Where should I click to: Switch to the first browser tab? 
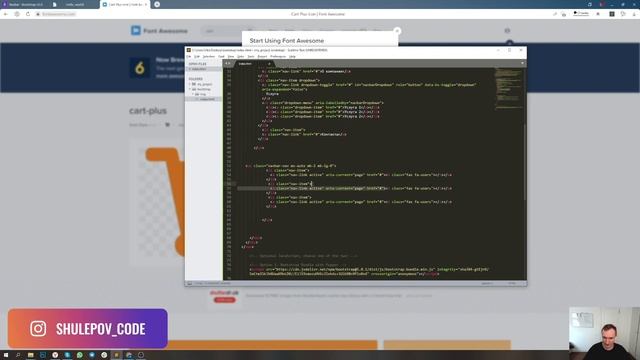point(25,4)
